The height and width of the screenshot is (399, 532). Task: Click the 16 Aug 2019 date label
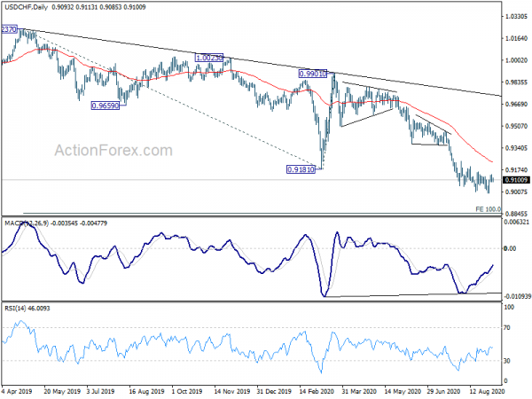[x=146, y=392]
